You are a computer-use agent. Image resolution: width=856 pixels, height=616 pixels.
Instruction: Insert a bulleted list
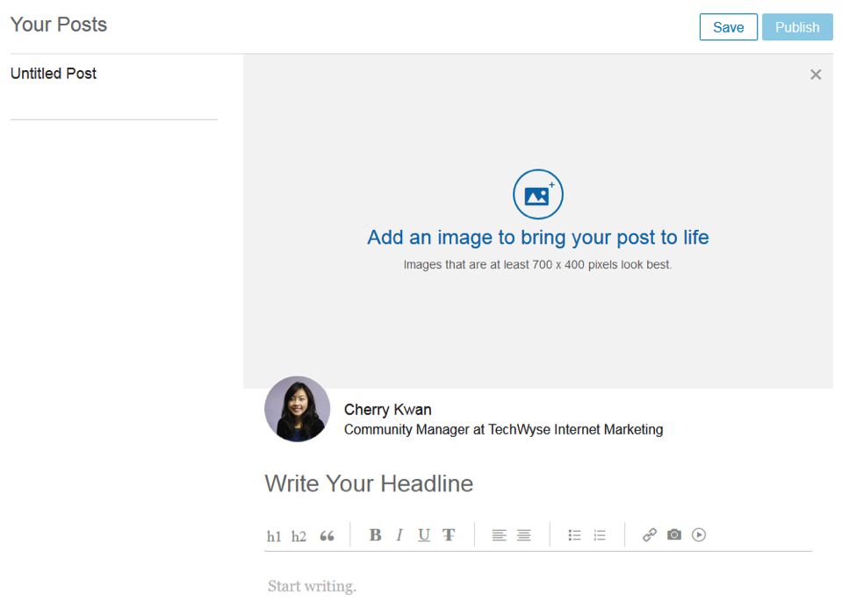pos(574,535)
